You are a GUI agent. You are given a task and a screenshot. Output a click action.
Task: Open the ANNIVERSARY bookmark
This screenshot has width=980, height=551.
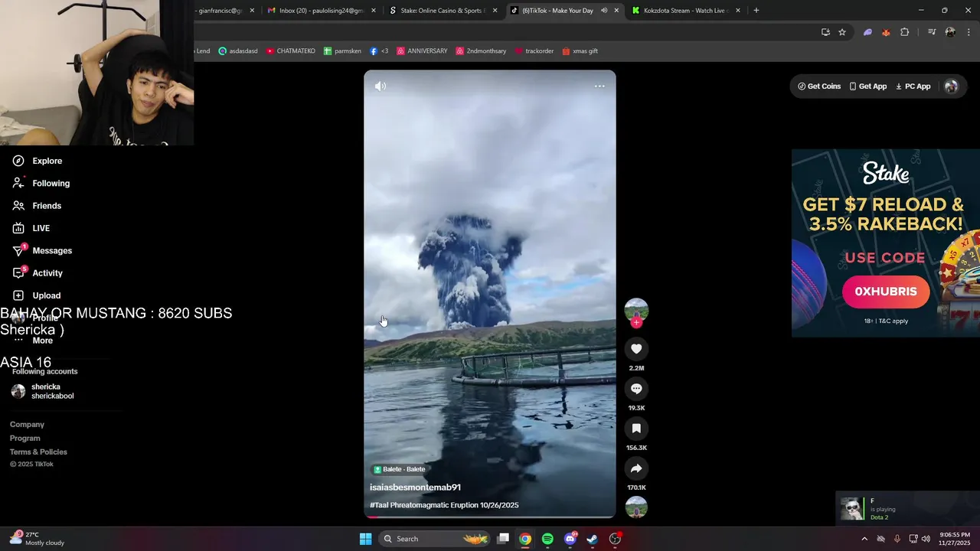click(x=422, y=51)
